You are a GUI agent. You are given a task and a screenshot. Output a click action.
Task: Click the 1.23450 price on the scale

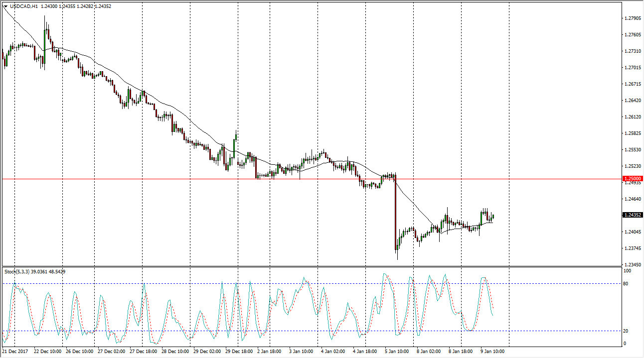pyautogui.click(x=632, y=265)
